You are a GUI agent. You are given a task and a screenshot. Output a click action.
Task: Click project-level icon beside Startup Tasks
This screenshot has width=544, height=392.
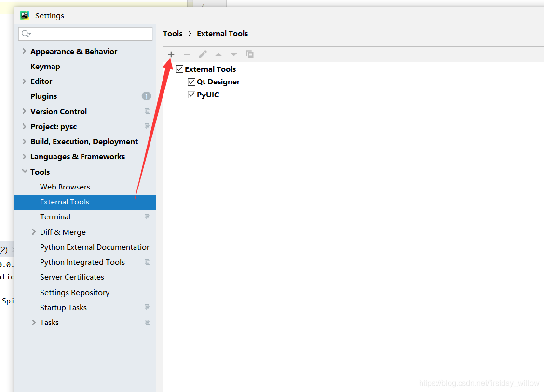click(147, 307)
